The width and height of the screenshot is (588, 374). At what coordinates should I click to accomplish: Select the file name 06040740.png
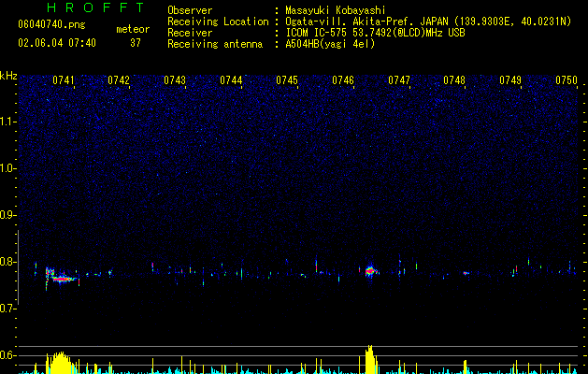tap(51, 25)
